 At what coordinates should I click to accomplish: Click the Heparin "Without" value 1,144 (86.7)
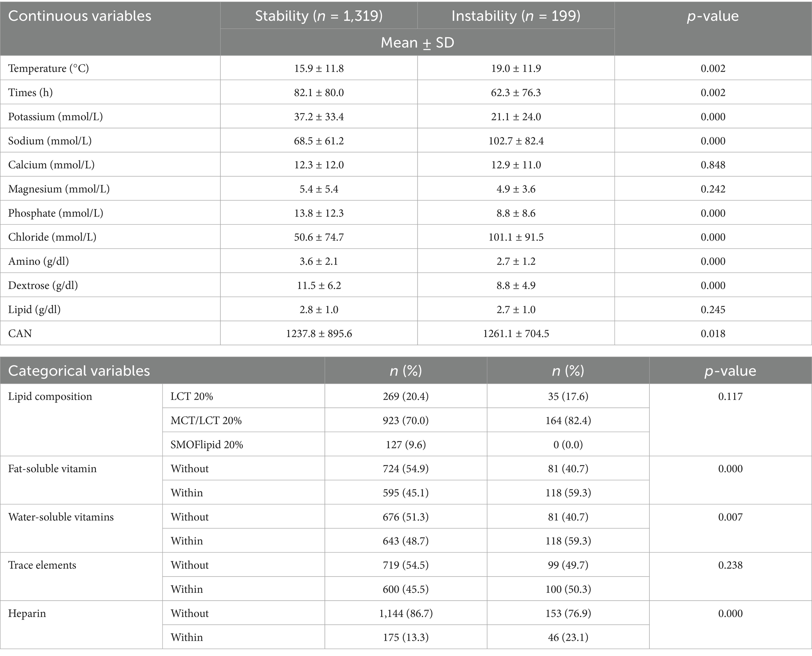pyautogui.click(x=405, y=613)
